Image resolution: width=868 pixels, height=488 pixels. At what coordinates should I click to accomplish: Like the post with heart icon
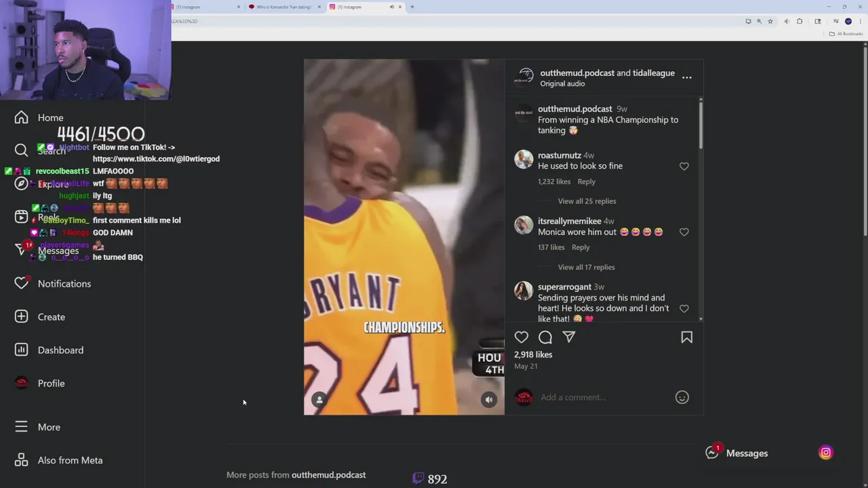coord(521,337)
